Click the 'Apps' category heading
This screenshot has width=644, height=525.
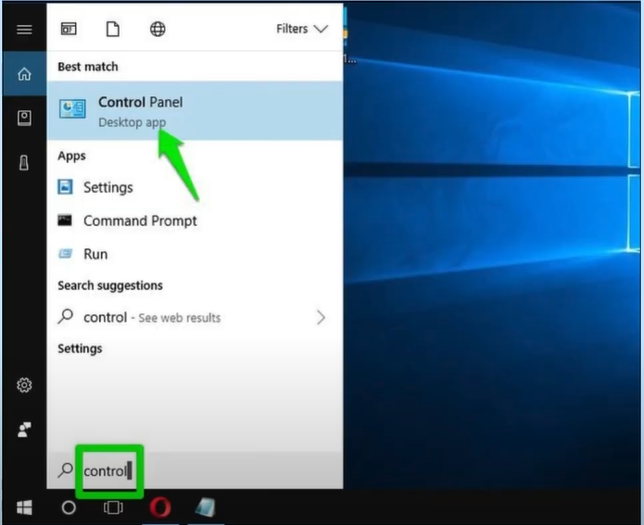point(72,156)
